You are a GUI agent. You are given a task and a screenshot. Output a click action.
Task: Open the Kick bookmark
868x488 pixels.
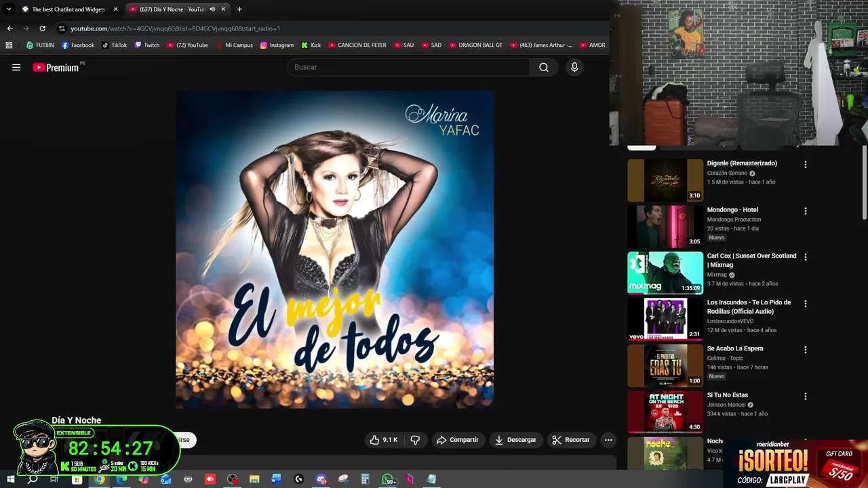[311, 45]
